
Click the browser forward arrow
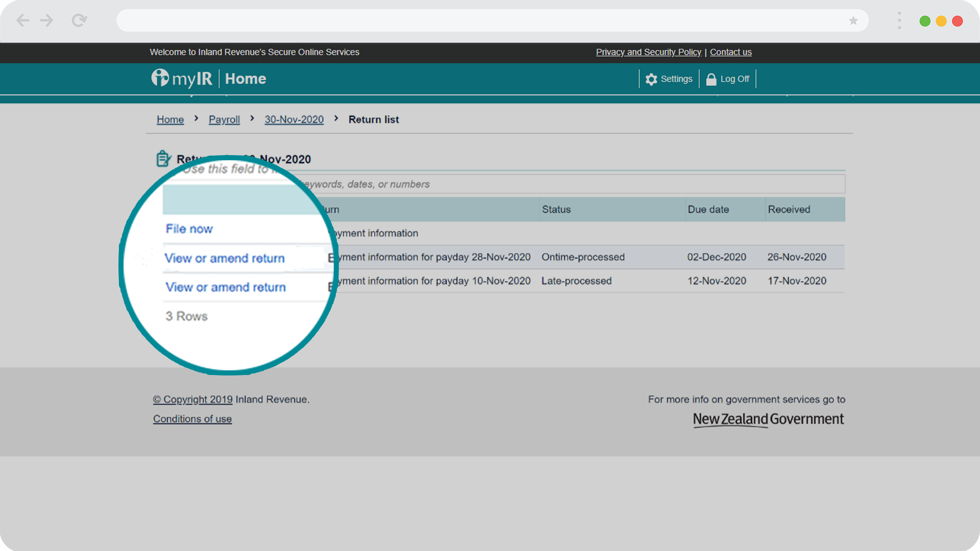[47, 20]
